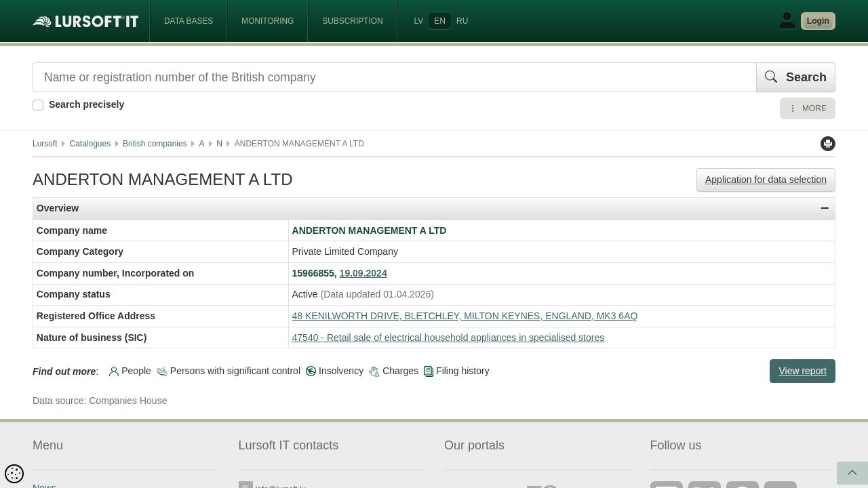Viewport: 868px width, 488px height.
Task: Click Private Limited Company value
Action: click(x=344, y=251)
